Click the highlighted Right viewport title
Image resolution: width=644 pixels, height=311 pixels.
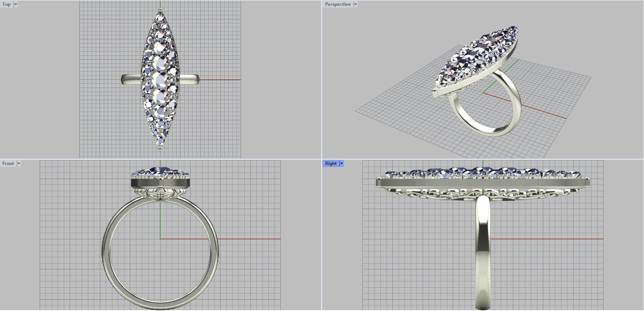pos(331,164)
